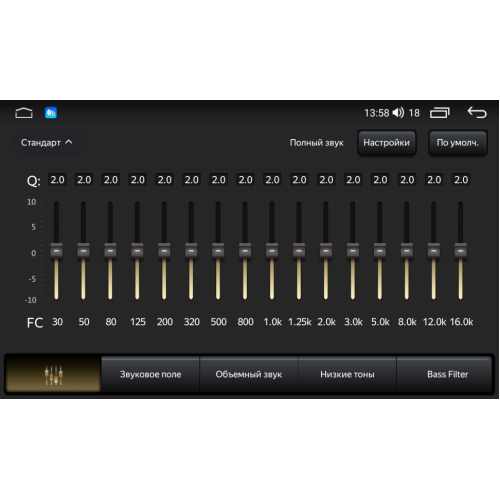Viewport: 500px width, 500px height.
Task: Click the 800 Hz band slider handle
Action: (245, 251)
